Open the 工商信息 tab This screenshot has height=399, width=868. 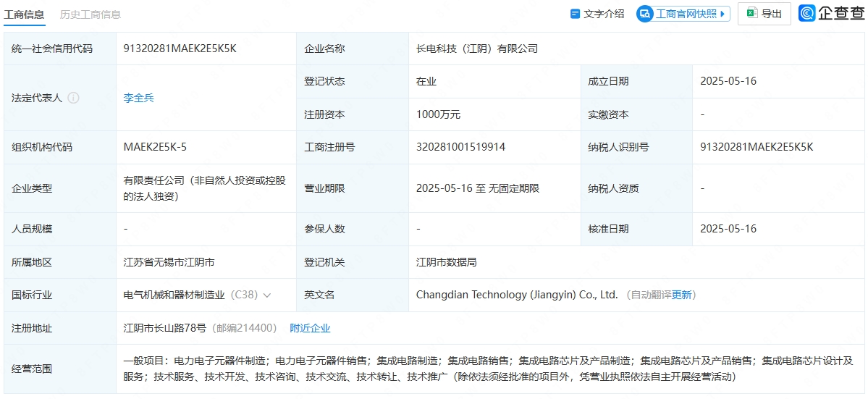point(24,14)
